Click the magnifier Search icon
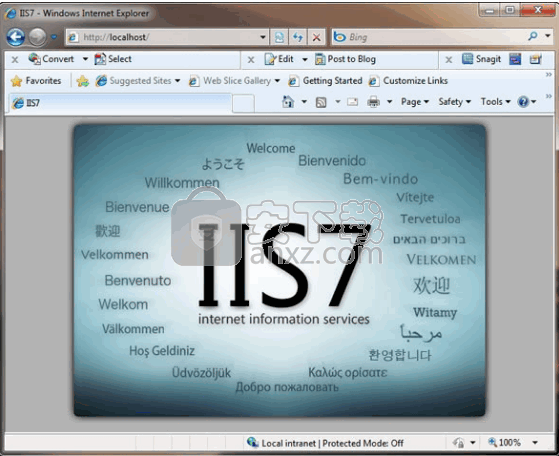This screenshot has width=559, height=456. (533, 36)
